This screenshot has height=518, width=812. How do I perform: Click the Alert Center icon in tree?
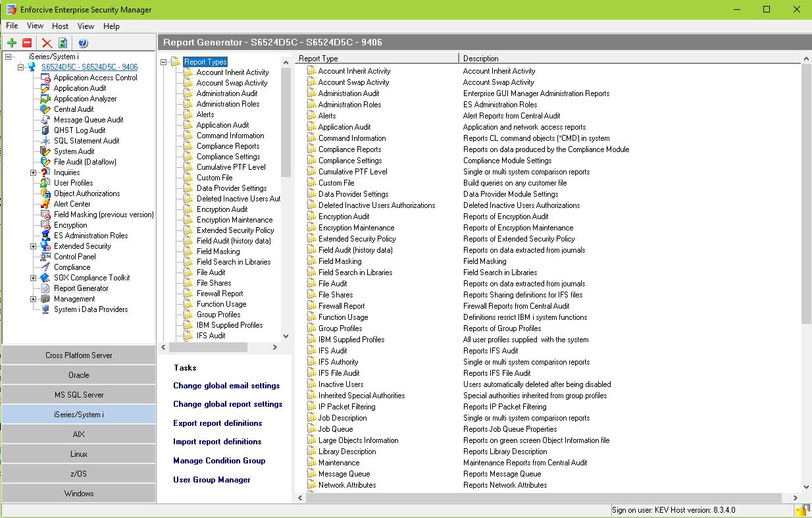[45, 204]
